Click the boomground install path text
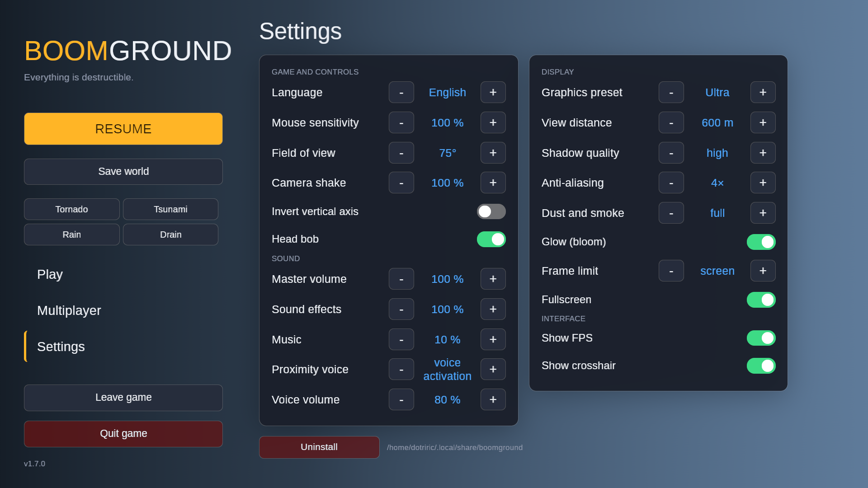This screenshot has height=488, width=868. tap(455, 447)
